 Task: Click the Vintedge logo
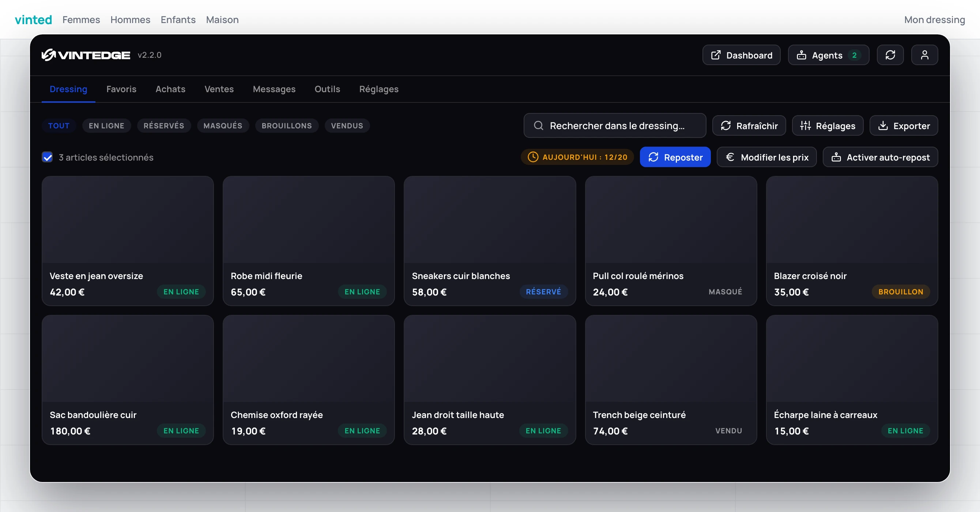86,55
